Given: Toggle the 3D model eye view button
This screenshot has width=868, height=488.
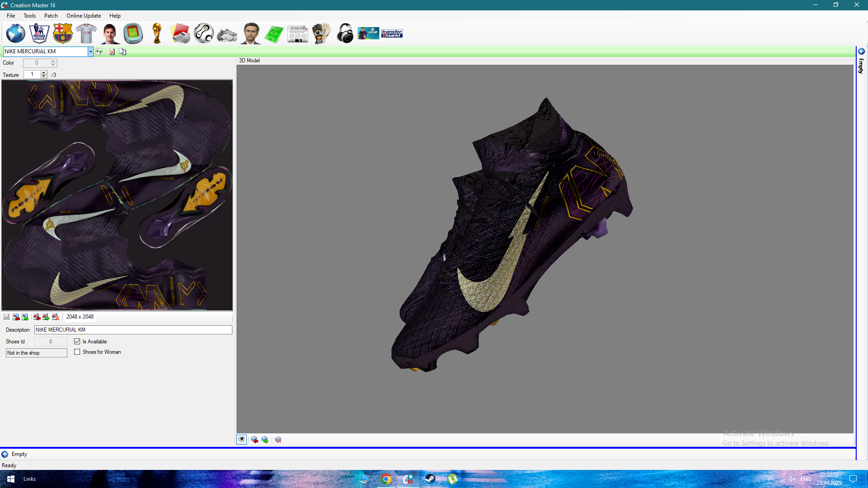Looking at the screenshot, I should tap(242, 440).
